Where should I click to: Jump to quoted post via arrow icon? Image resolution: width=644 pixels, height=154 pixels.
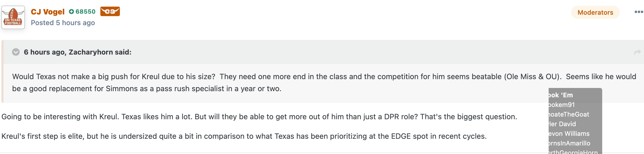637,52
